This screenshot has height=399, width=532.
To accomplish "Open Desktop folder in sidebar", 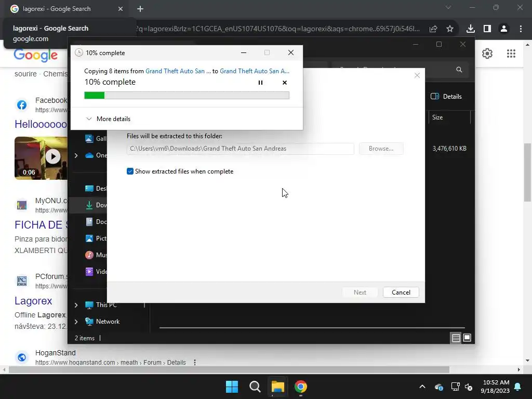I will (96, 189).
